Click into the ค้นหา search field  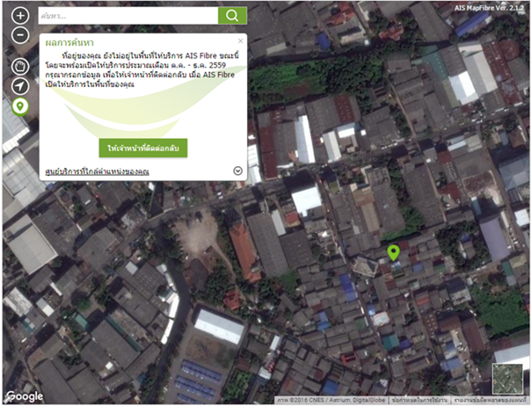coord(128,16)
